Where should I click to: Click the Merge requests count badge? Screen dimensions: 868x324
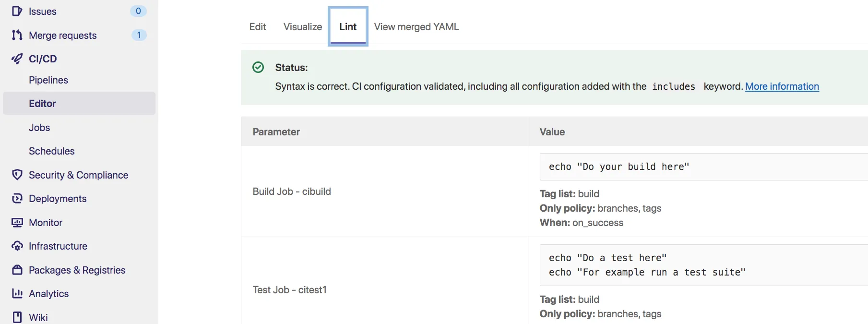pos(139,35)
